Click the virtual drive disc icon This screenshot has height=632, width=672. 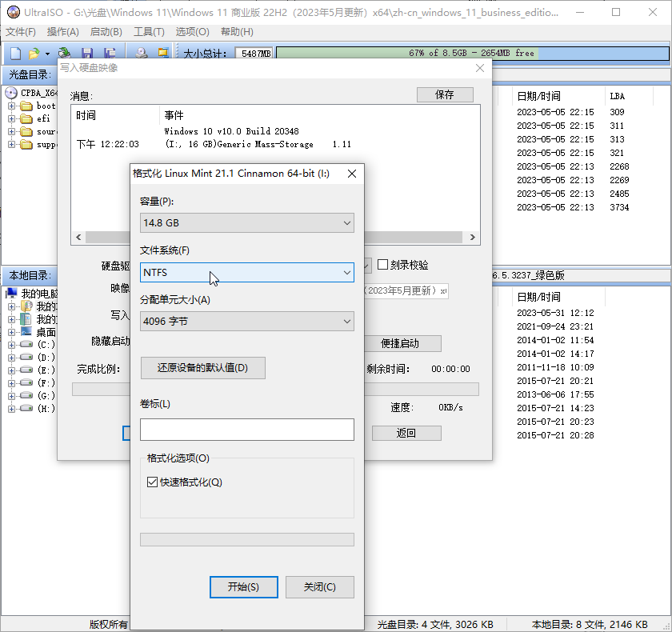[141, 53]
